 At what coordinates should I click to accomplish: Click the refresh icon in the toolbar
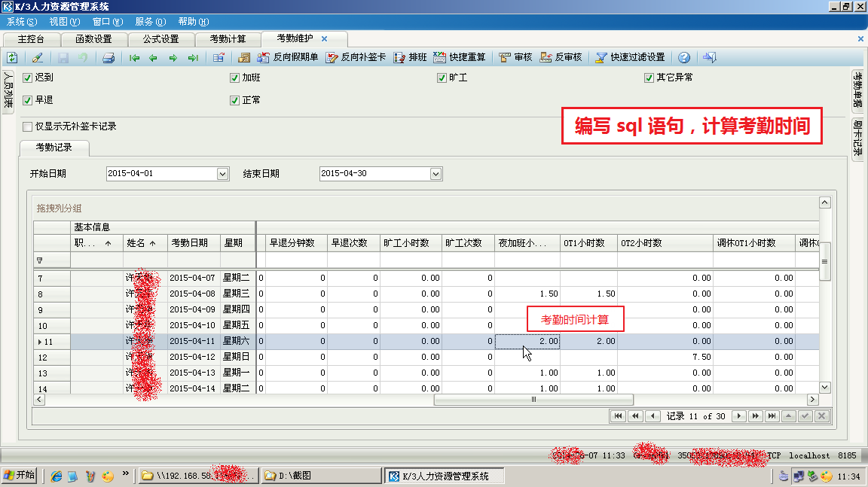[12, 57]
